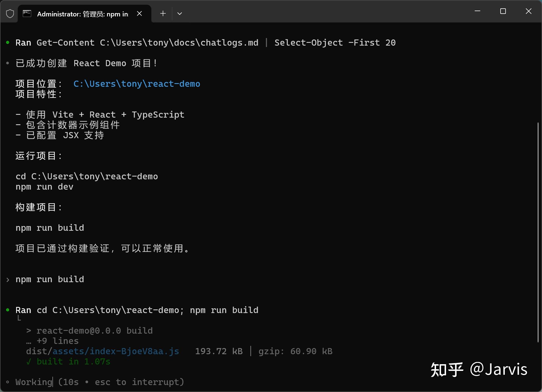Select the 'Administrator: 管理员: npm in' tab
542x392 pixels.
point(81,13)
